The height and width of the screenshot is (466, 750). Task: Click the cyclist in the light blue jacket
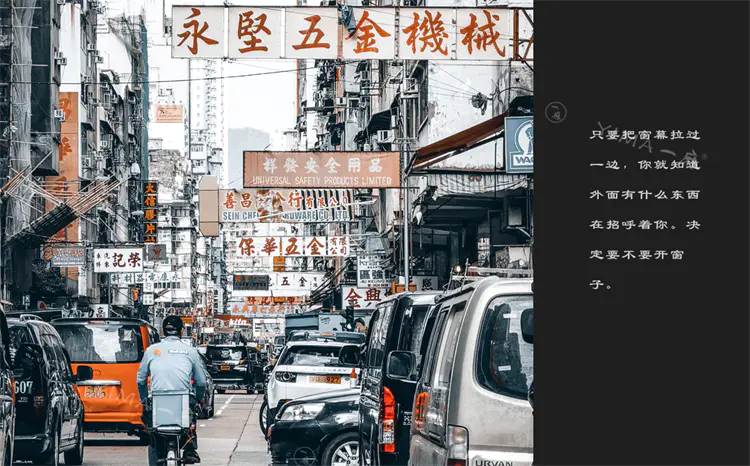(172, 388)
